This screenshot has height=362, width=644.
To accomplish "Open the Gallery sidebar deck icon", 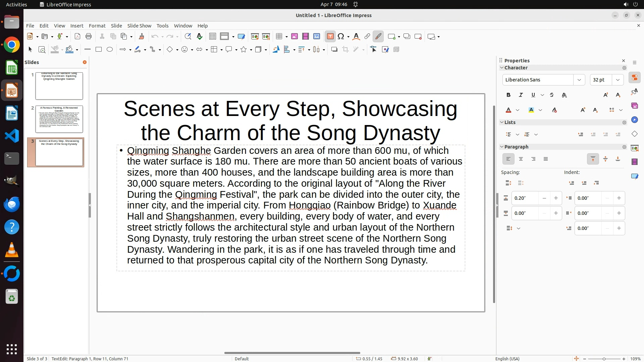I will 634,106.
